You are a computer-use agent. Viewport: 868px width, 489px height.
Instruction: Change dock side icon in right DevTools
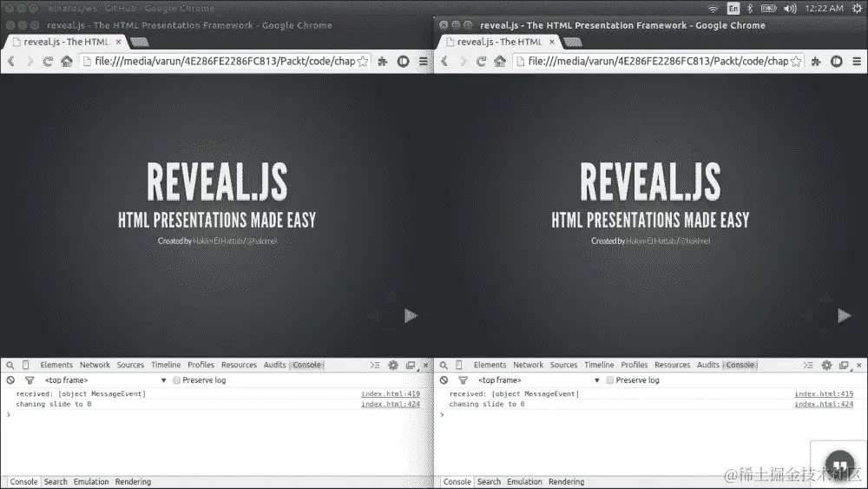(x=845, y=366)
